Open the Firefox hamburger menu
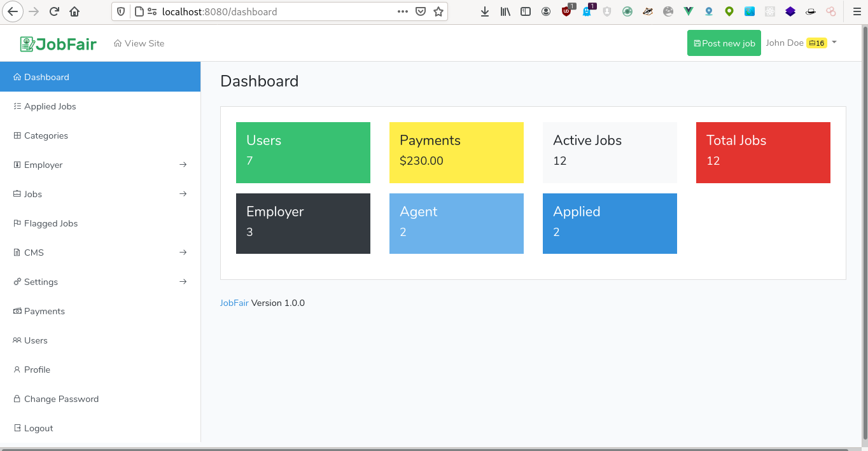 pos(857,11)
